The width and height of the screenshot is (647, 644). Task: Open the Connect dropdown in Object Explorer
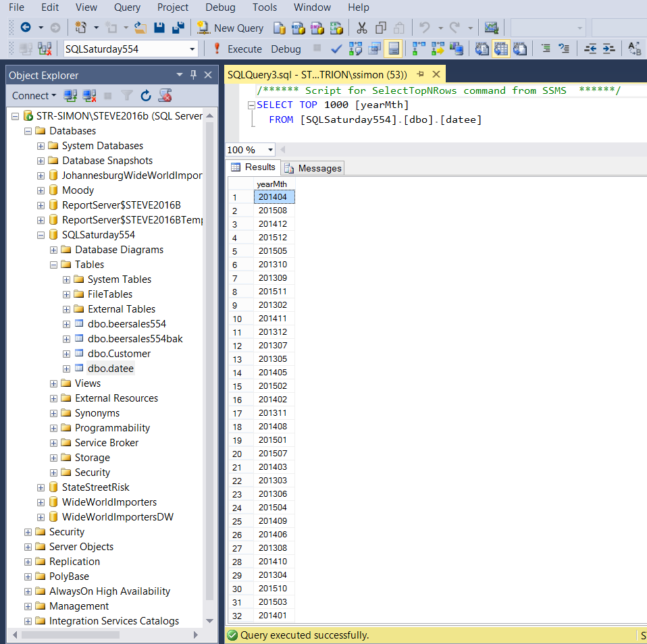tap(34, 96)
